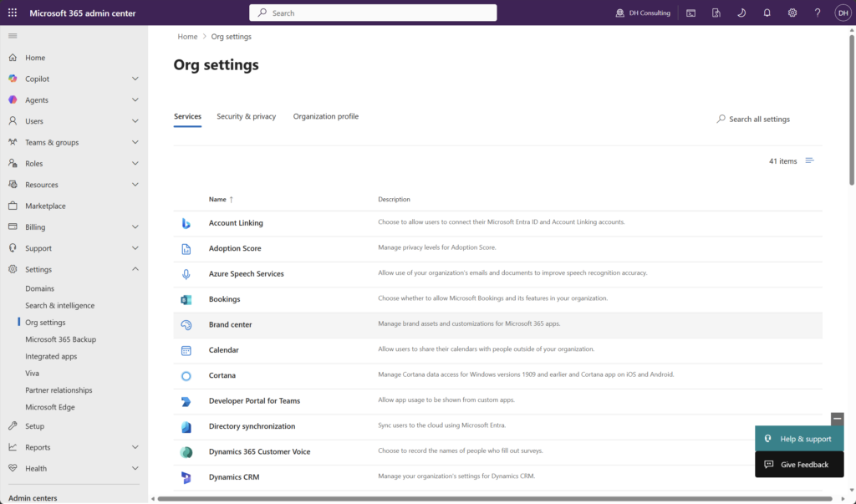This screenshot has height=504, width=856.
Task: Click the Give Feedback button
Action: [x=799, y=465]
